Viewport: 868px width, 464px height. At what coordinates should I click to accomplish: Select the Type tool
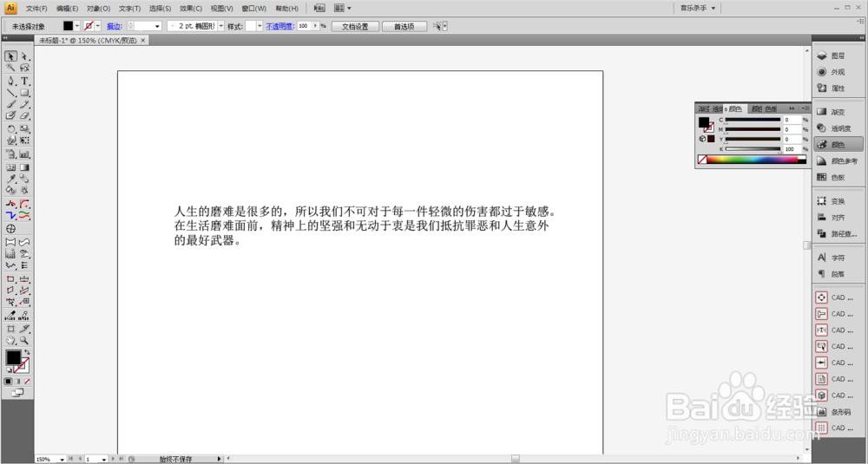[24, 82]
